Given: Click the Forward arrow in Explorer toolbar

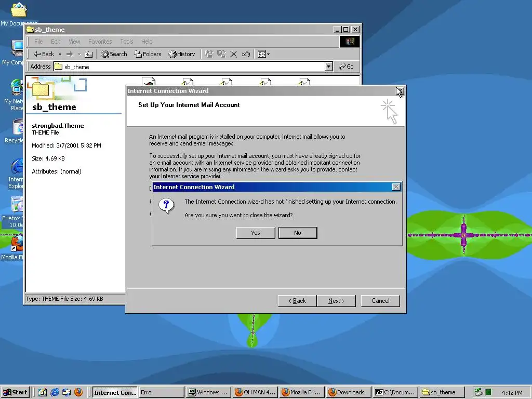Looking at the screenshot, I should pyautogui.click(x=70, y=54).
